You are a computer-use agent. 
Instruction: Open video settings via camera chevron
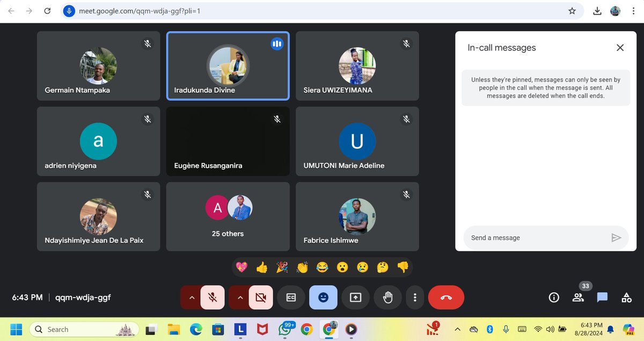pyautogui.click(x=240, y=297)
